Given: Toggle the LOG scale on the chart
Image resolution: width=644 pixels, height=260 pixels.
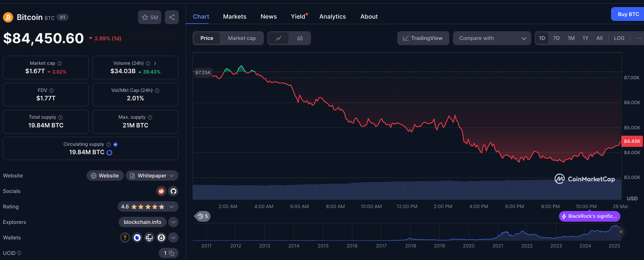Looking at the screenshot, I should [x=619, y=38].
